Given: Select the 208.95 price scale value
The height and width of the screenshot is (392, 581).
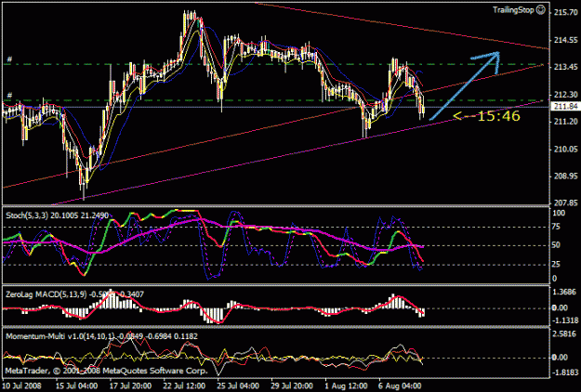Looking at the screenshot, I should click(x=565, y=176).
